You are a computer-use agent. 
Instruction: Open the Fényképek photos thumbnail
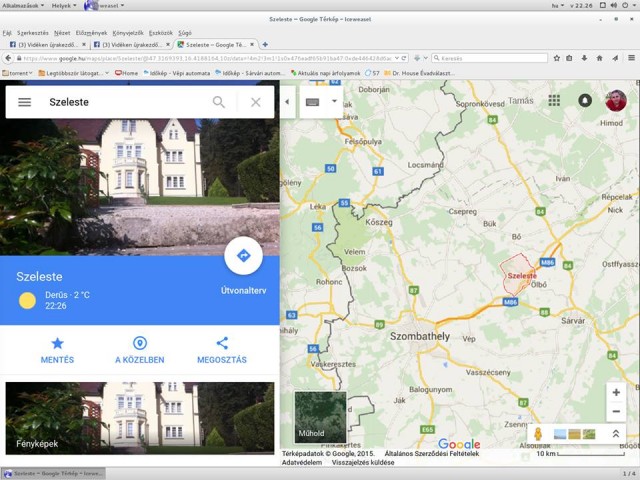click(x=140, y=418)
